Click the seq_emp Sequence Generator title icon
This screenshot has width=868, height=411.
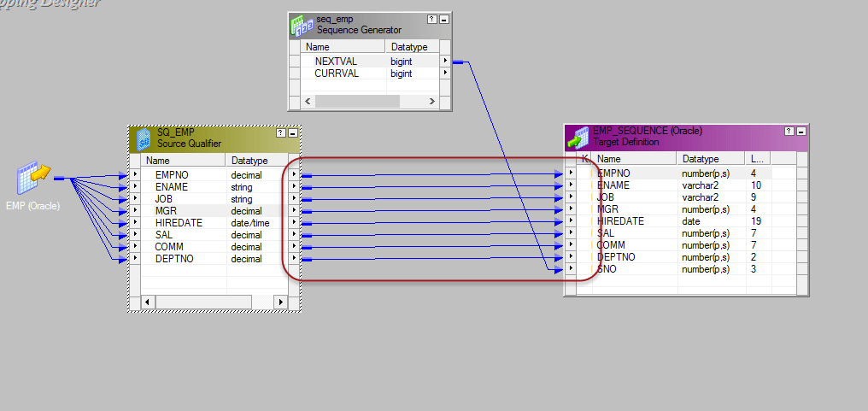[x=302, y=25]
